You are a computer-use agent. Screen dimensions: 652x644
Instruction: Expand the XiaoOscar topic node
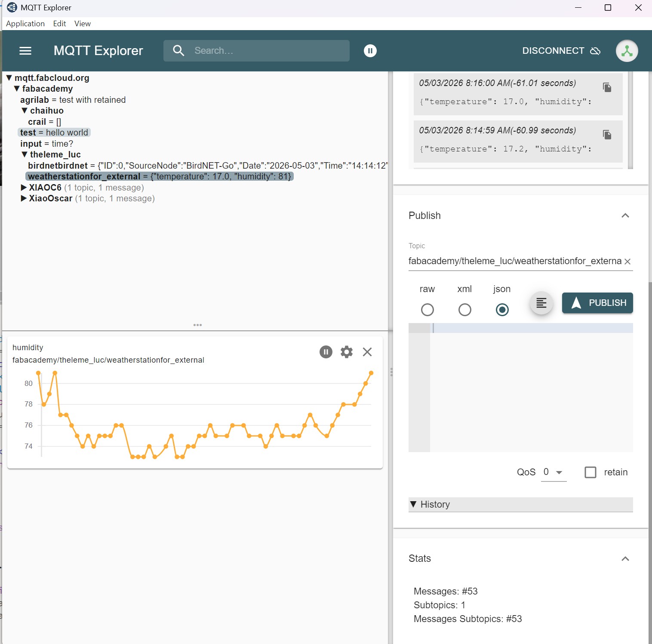coord(24,198)
